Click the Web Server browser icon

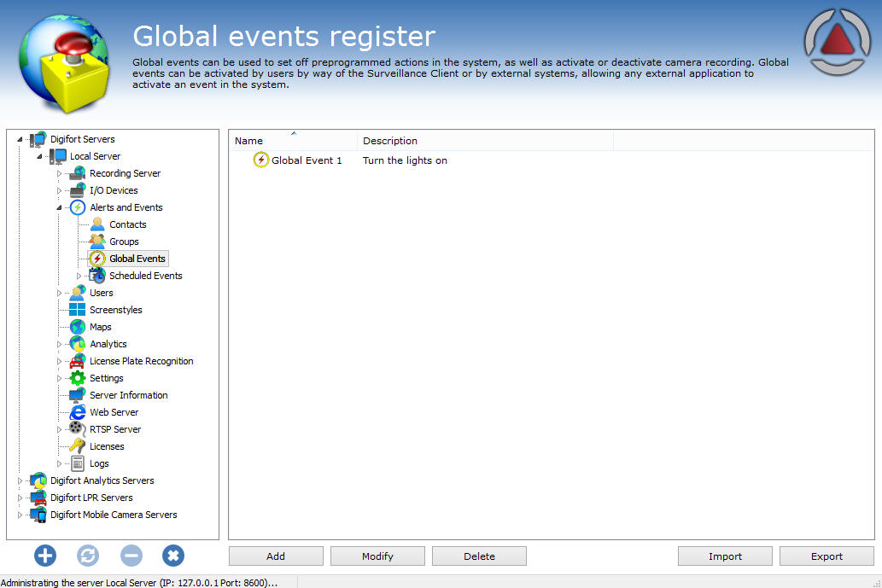click(78, 412)
